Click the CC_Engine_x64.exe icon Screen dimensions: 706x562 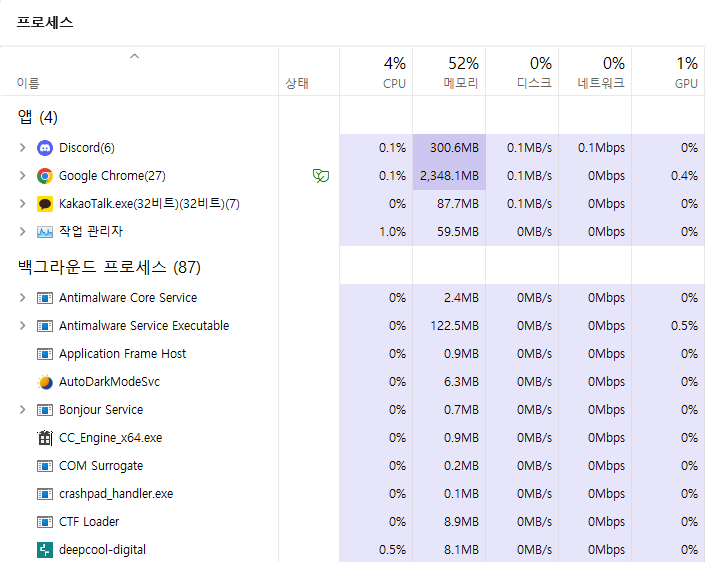pyautogui.click(x=45, y=438)
